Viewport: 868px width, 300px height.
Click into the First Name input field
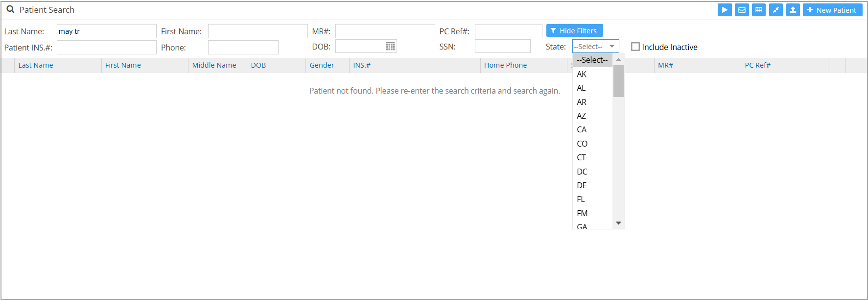click(258, 31)
